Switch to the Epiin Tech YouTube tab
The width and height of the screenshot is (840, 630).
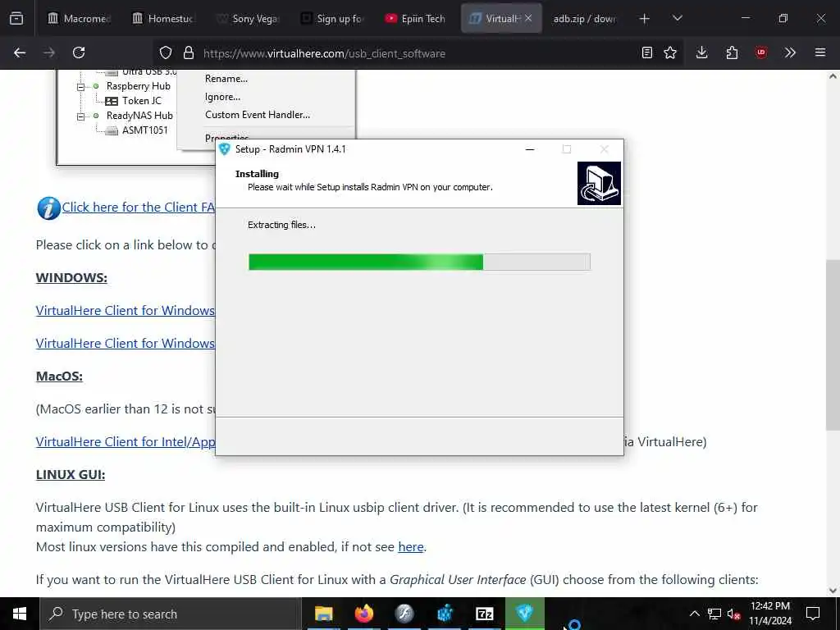pos(416,18)
